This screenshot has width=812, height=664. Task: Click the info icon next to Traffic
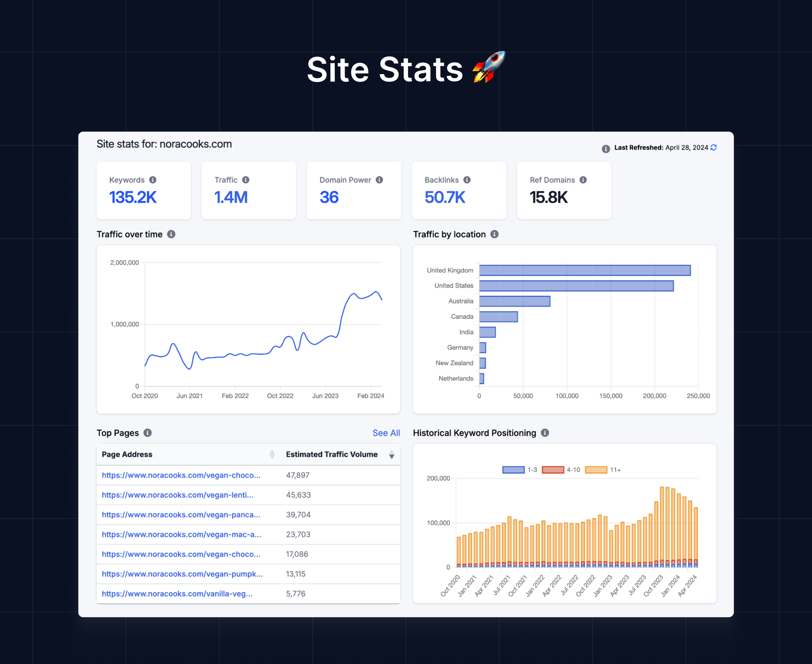coord(246,180)
